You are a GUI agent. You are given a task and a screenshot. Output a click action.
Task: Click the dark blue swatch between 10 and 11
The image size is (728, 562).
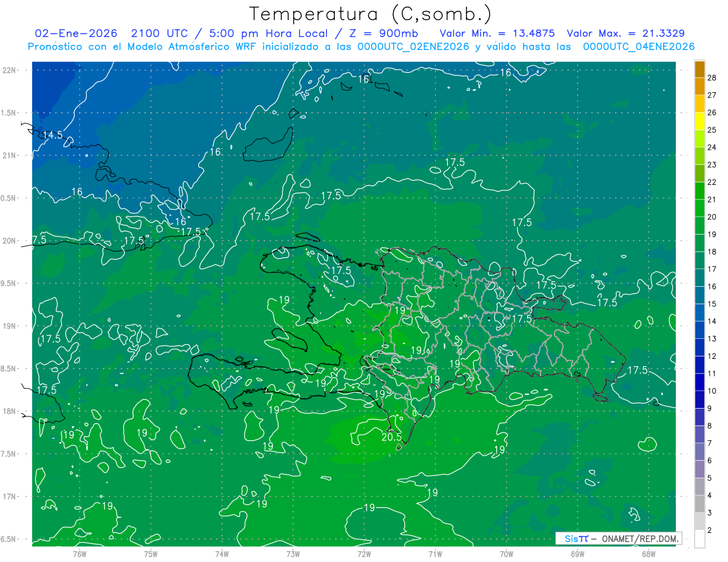point(699,382)
